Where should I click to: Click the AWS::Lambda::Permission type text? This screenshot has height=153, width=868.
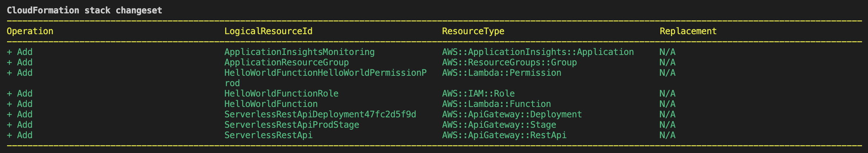(502, 73)
